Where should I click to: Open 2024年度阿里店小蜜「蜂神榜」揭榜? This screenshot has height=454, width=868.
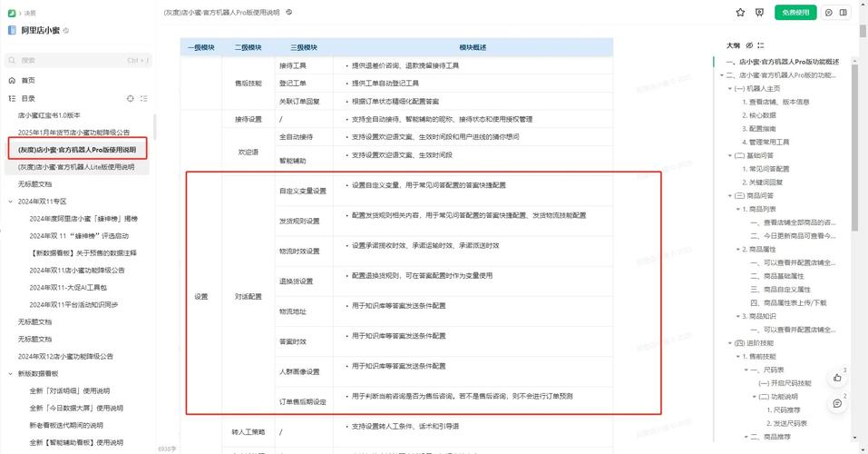pos(83,219)
